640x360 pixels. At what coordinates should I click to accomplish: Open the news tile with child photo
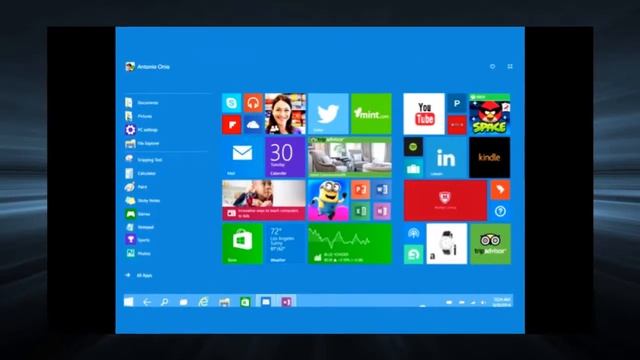pyautogui.click(x=264, y=200)
